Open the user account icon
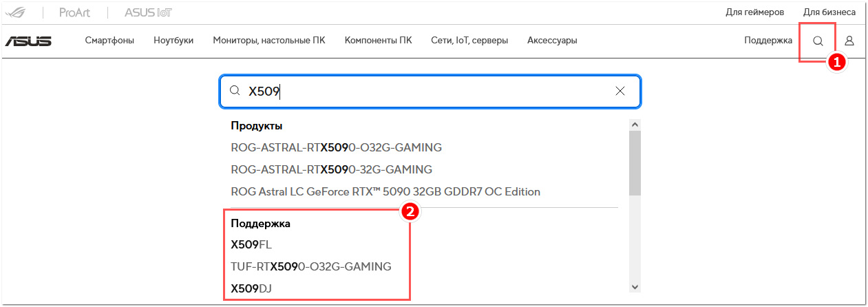Image resolution: width=868 pixels, height=307 pixels. 849,41
